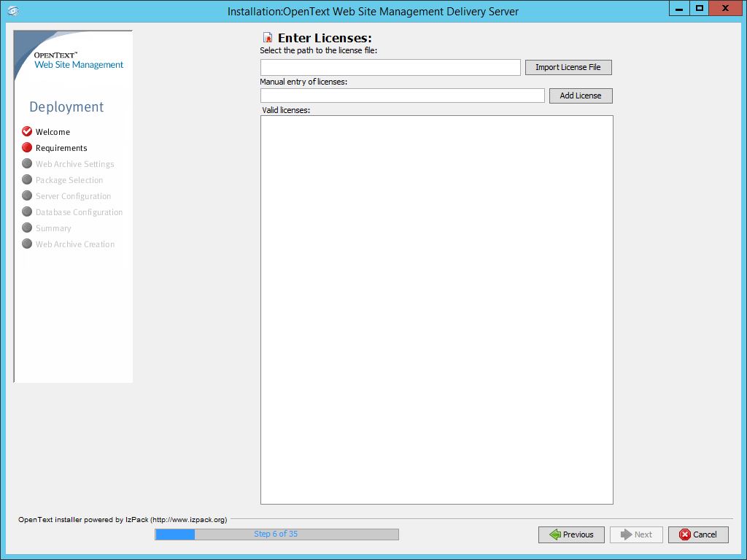Click the OpenText Web Site Management logo
This screenshot has height=560, width=747.
click(79, 61)
